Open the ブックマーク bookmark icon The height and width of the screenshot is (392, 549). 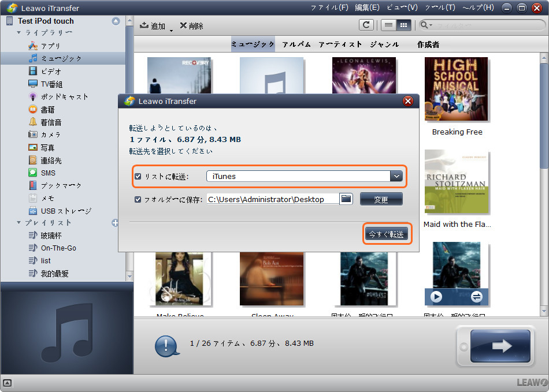(32, 185)
